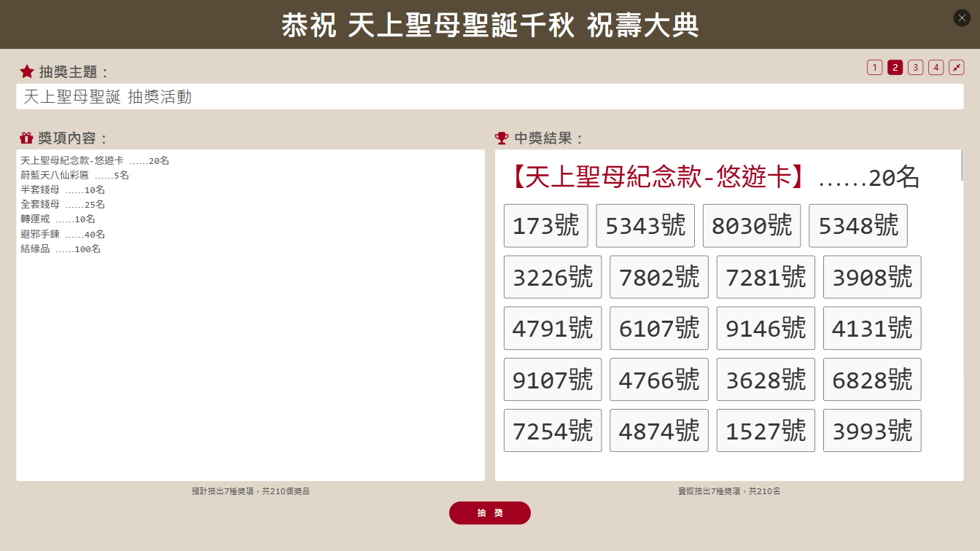
Task: Click winner tile 173號
Action: [x=545, y=226]
